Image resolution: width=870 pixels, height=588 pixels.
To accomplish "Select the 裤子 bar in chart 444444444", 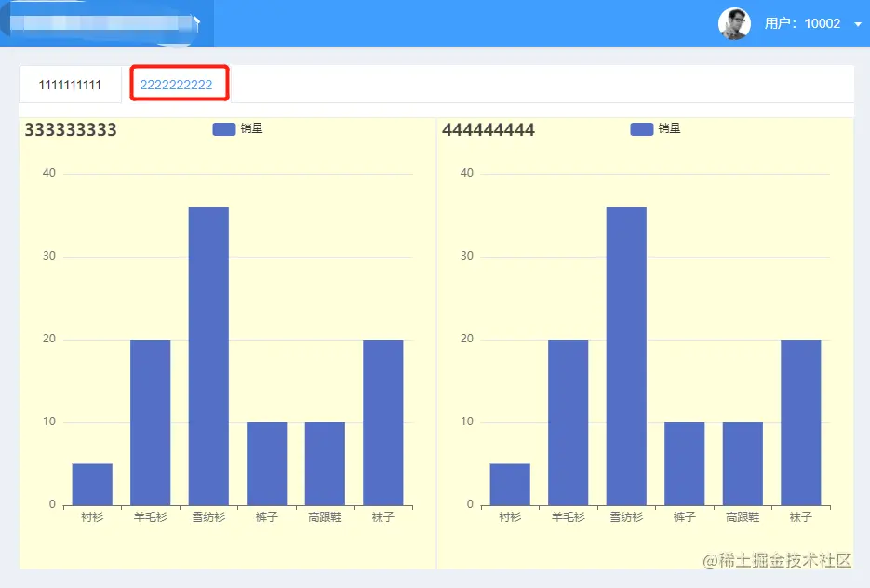I will [685, 463].
